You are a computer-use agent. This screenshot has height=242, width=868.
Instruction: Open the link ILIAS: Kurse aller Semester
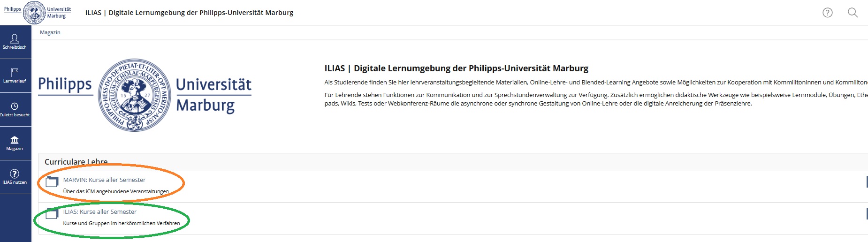(x=100, y=212)
